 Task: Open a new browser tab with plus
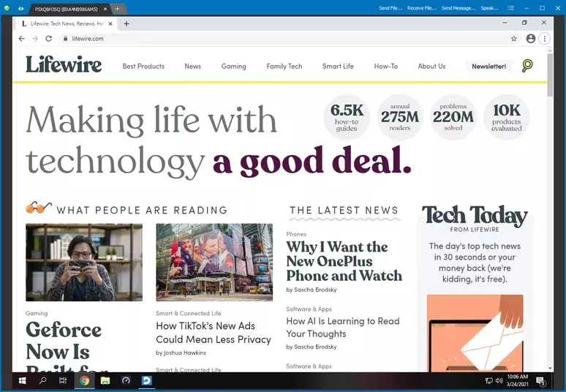click(127, 24)
